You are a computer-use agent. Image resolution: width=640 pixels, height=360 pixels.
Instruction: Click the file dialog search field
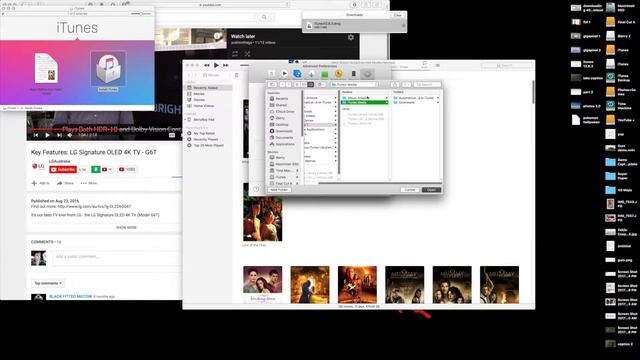pyautogui.click(x=427, y=84)
